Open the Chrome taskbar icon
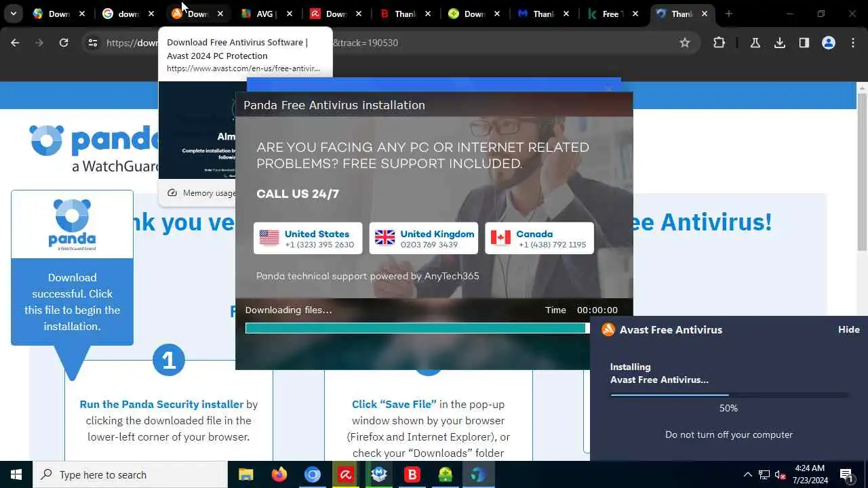This screenshot has width=868, height=488. (x=312, y=474)
